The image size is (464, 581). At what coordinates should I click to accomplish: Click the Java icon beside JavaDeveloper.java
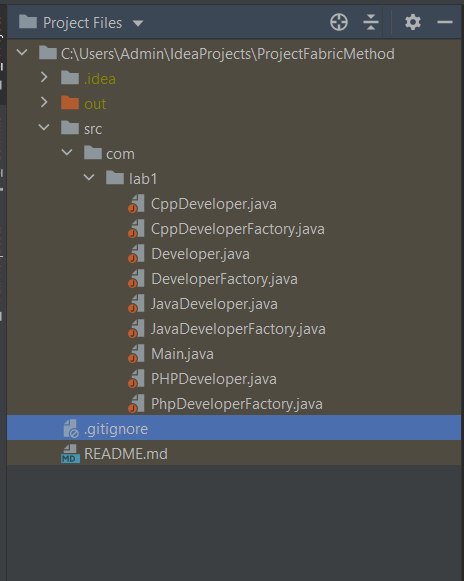[136, 303]
